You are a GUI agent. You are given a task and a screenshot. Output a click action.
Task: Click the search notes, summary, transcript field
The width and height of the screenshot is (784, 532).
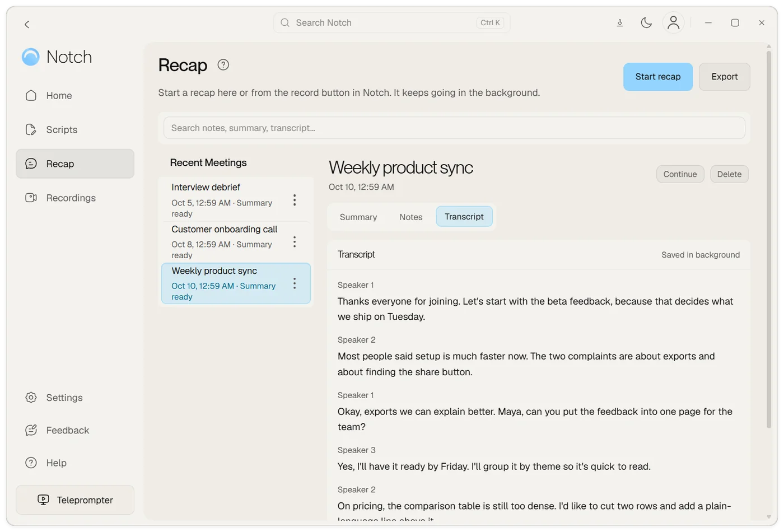pos(454,128)
